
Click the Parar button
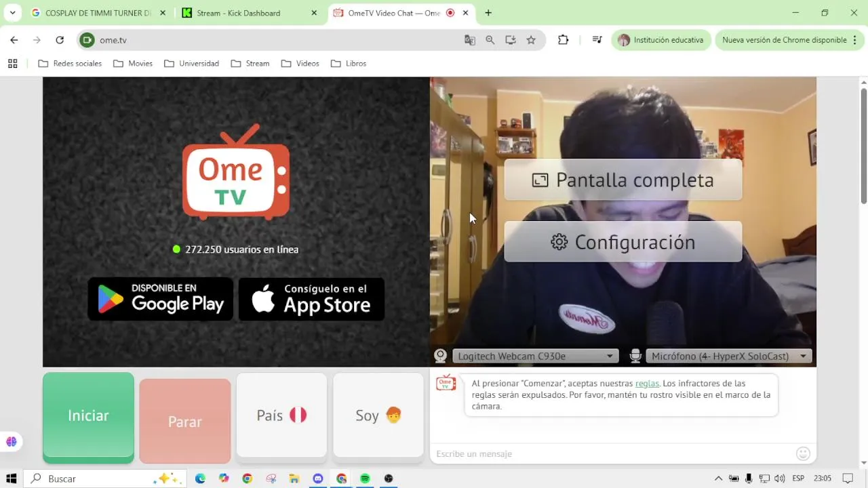(185, 422)
